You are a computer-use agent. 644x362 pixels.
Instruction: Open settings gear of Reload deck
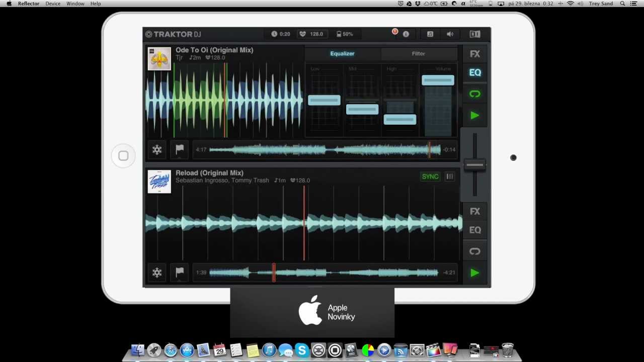pos(157,273)
